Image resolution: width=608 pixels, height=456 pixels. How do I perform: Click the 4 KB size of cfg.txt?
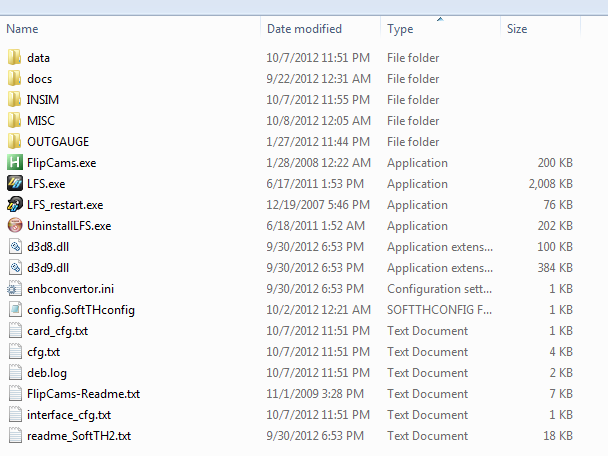coord(561,352)
